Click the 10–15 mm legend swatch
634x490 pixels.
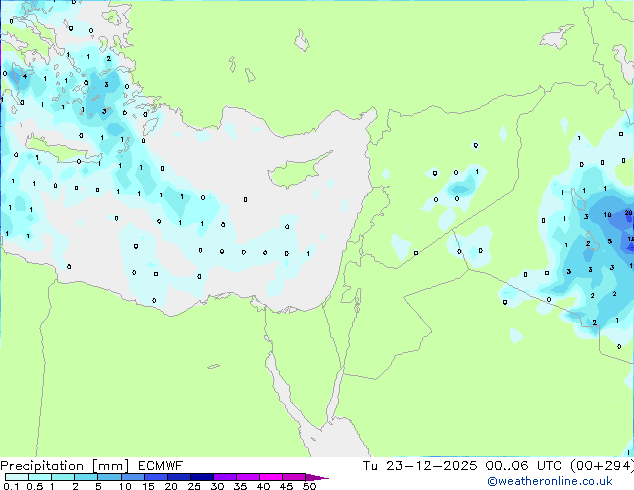click(x=132, y=477)
